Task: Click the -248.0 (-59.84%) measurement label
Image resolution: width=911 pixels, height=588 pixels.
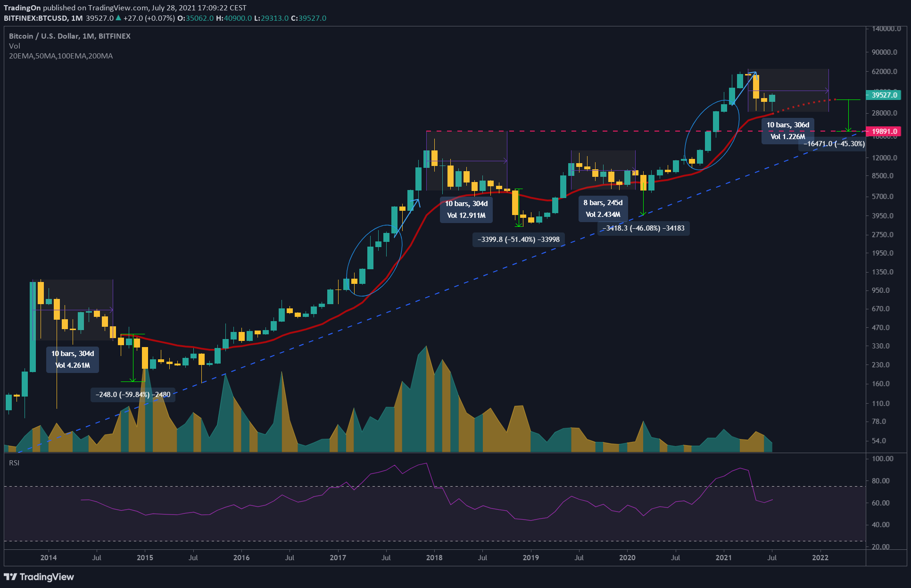Action: pos(133,395)
